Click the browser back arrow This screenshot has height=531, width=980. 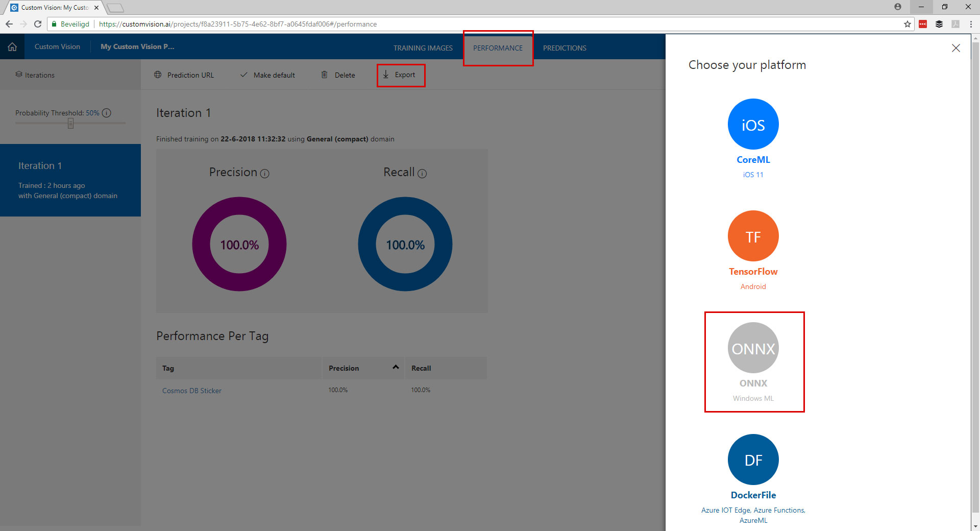[x=9, y=24]
